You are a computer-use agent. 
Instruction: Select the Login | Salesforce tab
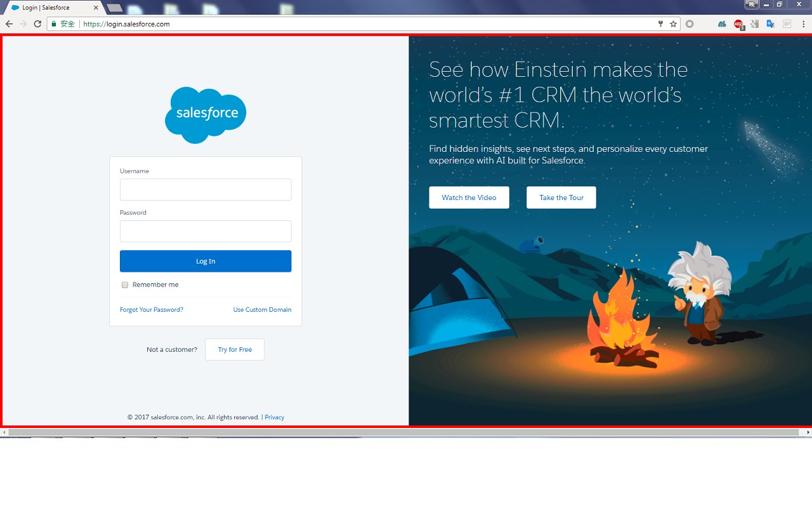point(55,8)
